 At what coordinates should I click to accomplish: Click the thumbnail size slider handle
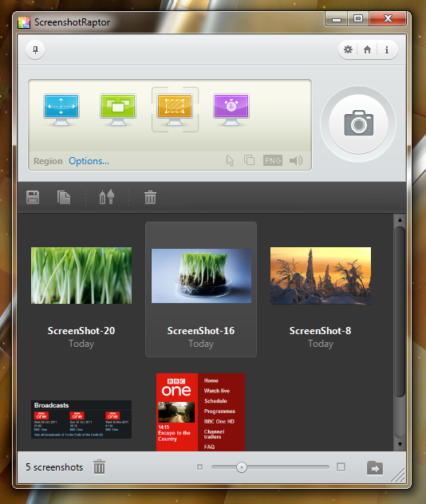pos(242,467)
